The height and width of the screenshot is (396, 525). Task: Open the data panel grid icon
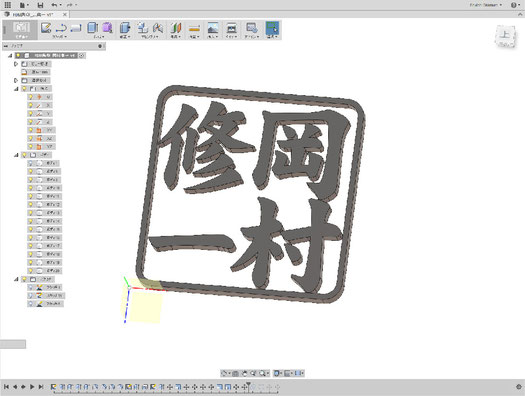(x=7, y=5)
